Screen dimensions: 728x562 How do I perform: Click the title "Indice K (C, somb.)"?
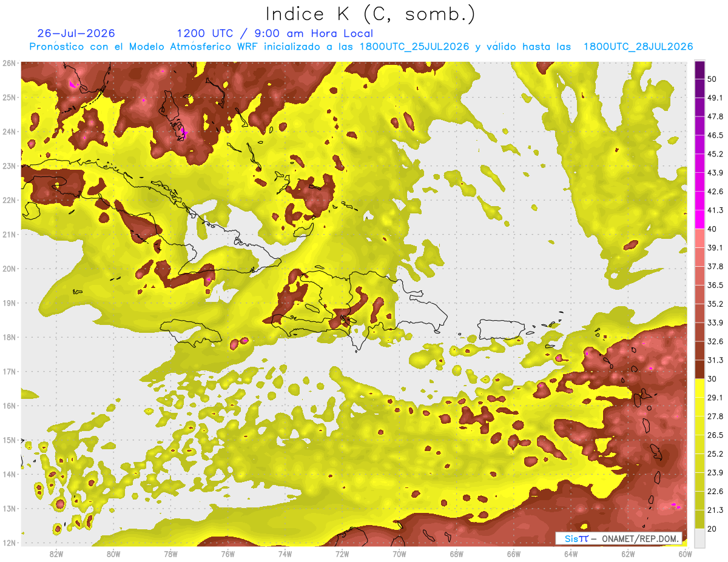click(x=371, y=15)
